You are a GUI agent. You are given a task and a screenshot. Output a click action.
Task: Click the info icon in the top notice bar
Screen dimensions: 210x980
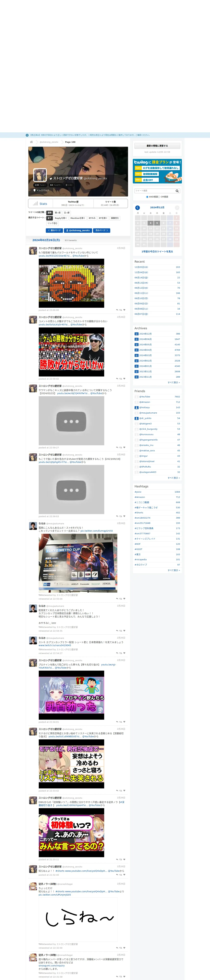[x=27, y=135]
